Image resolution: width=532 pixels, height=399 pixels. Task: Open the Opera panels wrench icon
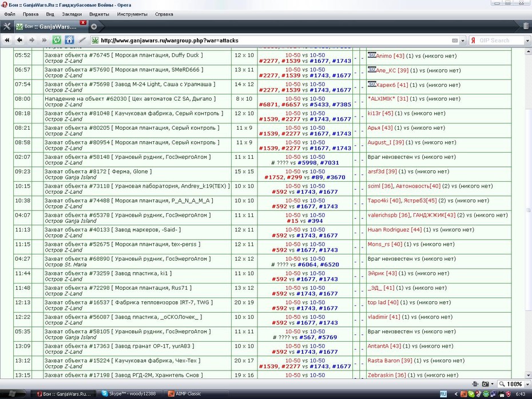click(x=6, y=26)
